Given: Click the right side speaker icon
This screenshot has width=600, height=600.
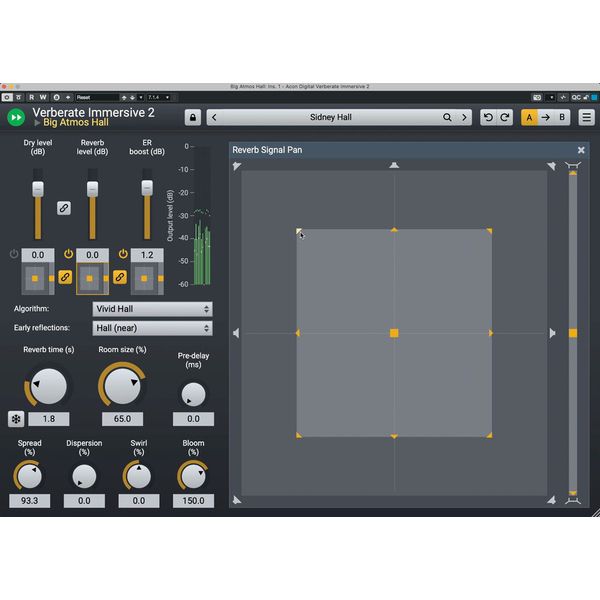Looking at the screenshot, I should [x=552, y=333].
